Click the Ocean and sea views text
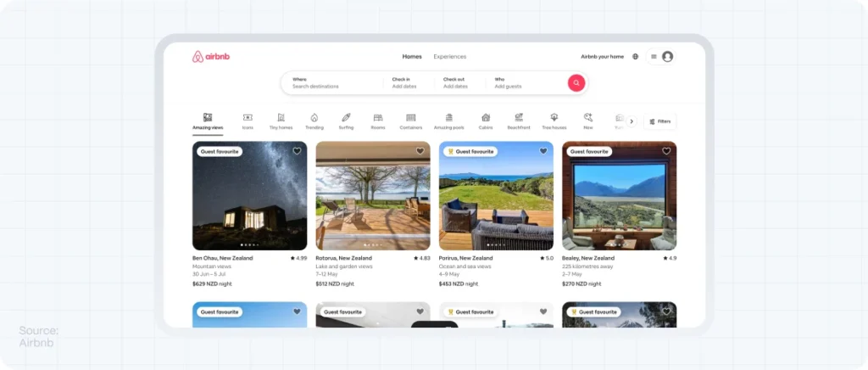The image size is (868, 370). tap(465, 266)
